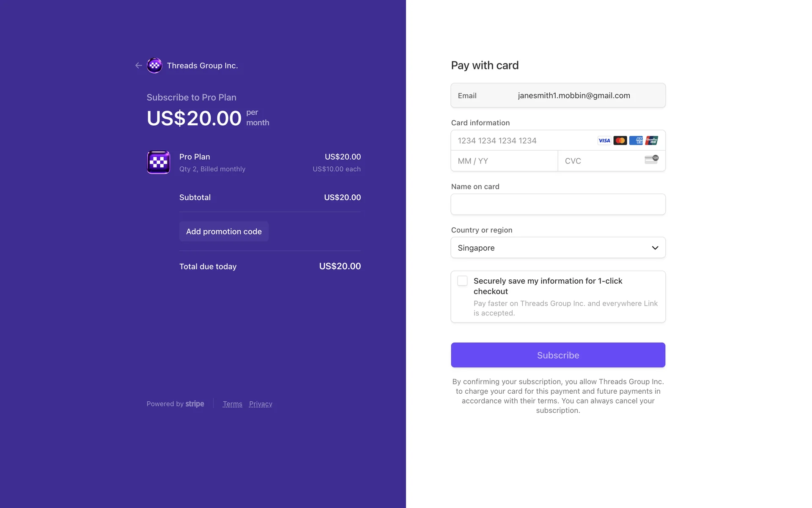Click Add promotion code button
The height and width of the screenshot is (508, 812).
point(224,232)
